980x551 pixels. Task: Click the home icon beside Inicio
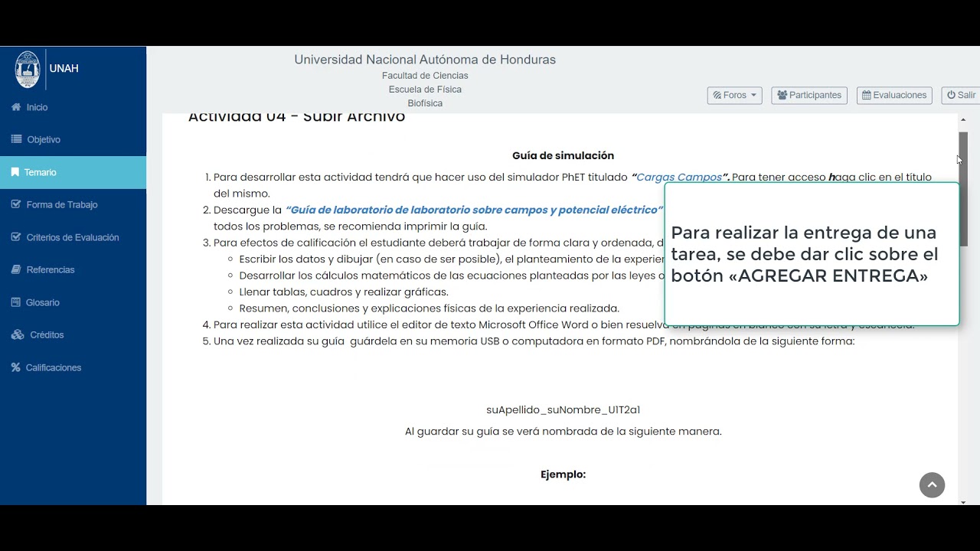[16, 107]
